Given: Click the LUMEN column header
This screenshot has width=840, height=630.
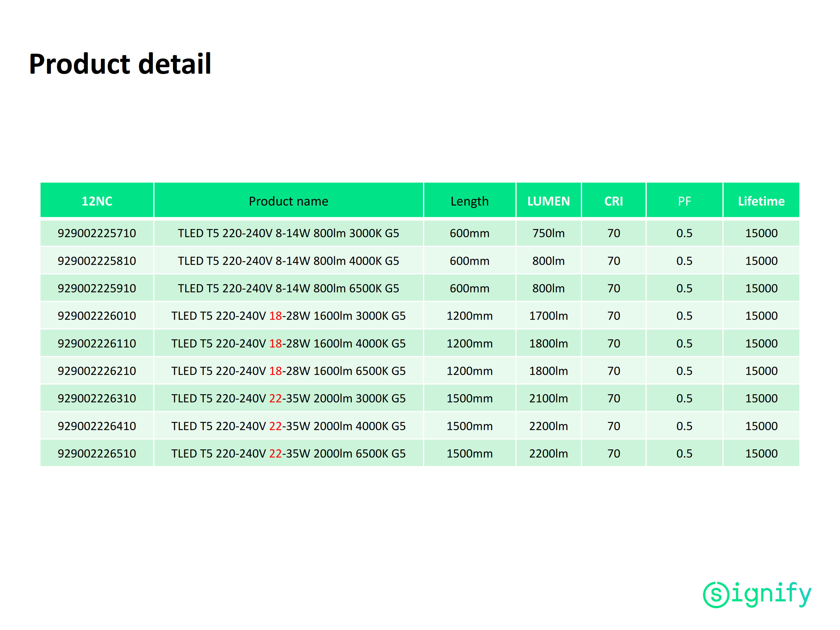Looking at the screenshot, I should [548, 201].
